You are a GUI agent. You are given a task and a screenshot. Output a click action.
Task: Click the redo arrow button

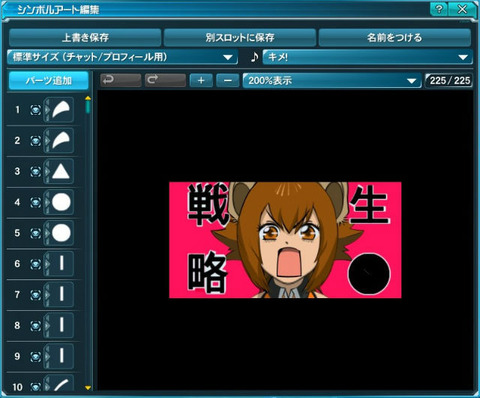(x=165, y=80)
